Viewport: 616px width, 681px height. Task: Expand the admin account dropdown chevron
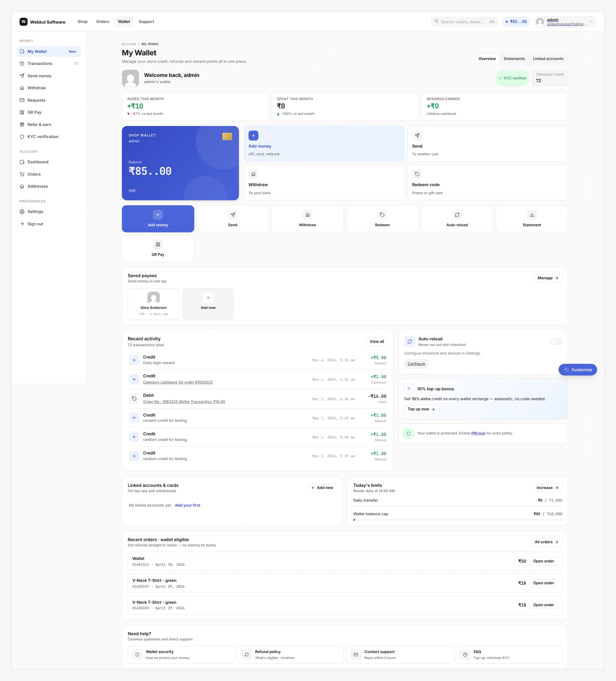pos(591,22)
